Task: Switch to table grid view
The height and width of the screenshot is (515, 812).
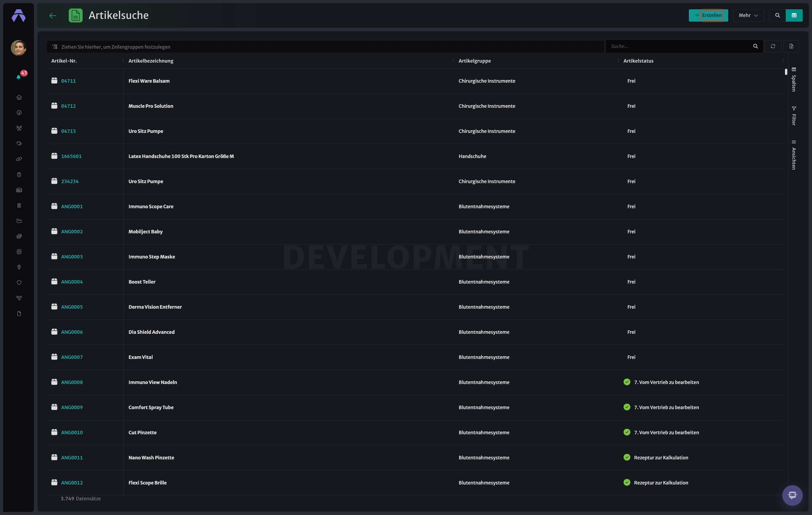Action: point(794,15)
